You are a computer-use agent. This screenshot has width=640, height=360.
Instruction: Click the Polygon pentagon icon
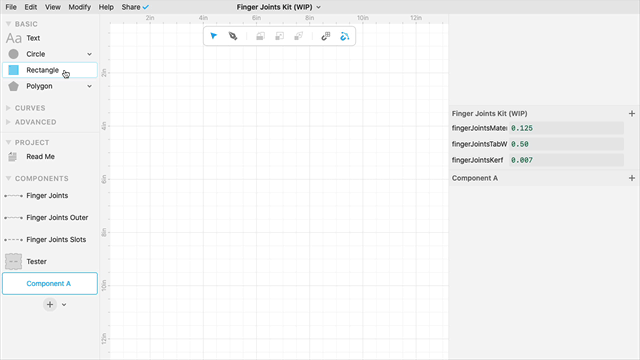pos(13,86)
